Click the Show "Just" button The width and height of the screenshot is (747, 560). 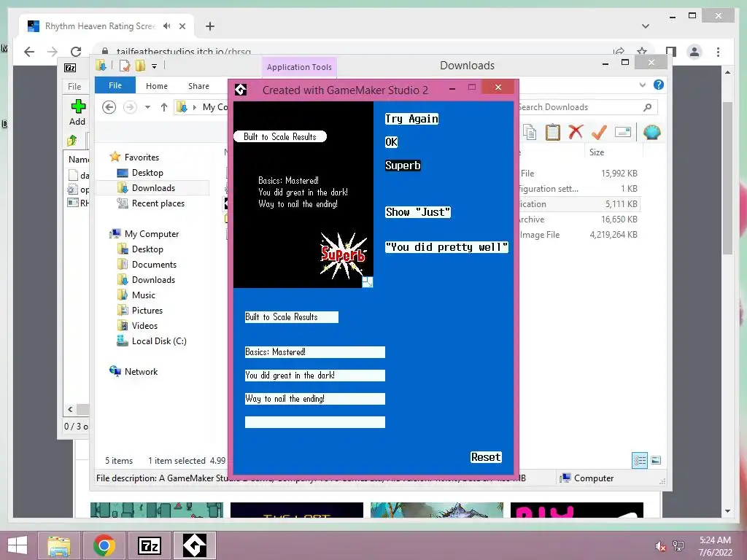pyautogui.click(x=418, y=212)
